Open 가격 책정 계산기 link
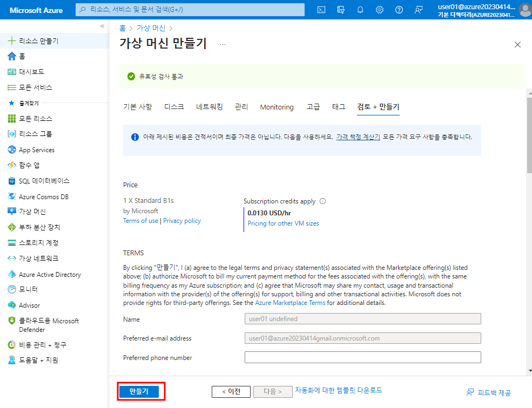Image resolution: width=532 pixels, height=408 pixels. coord(358,137)
